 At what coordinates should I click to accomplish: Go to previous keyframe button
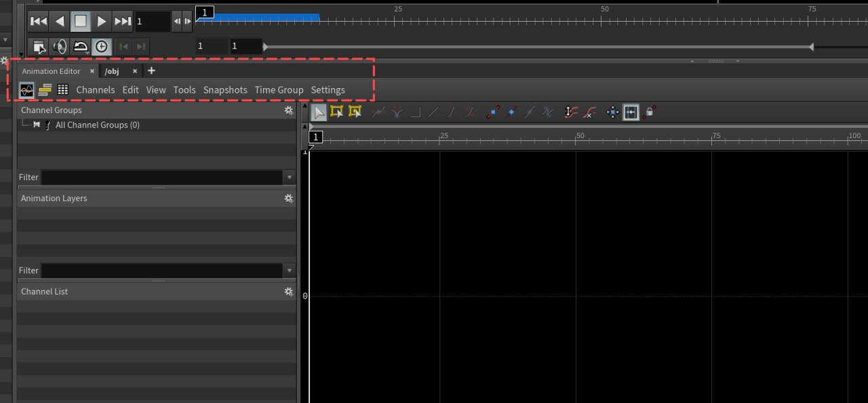[x=123, y=47]
